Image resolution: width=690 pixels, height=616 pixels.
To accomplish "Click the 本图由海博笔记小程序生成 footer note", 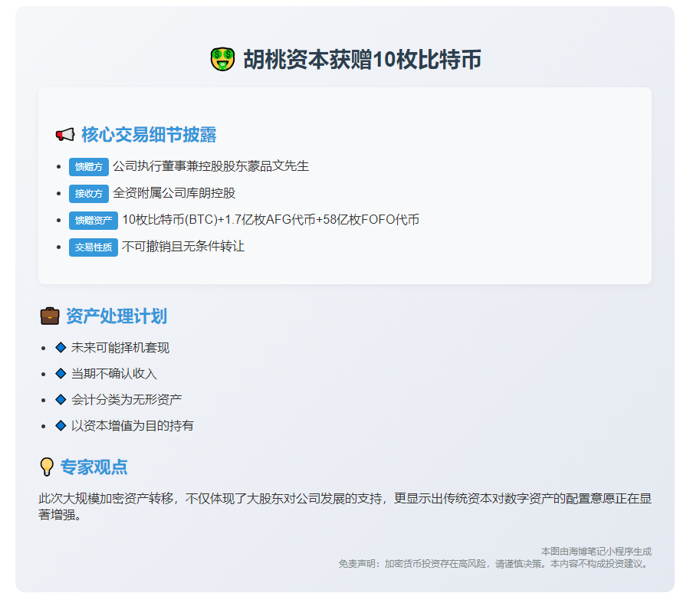I will click(596, 551).
